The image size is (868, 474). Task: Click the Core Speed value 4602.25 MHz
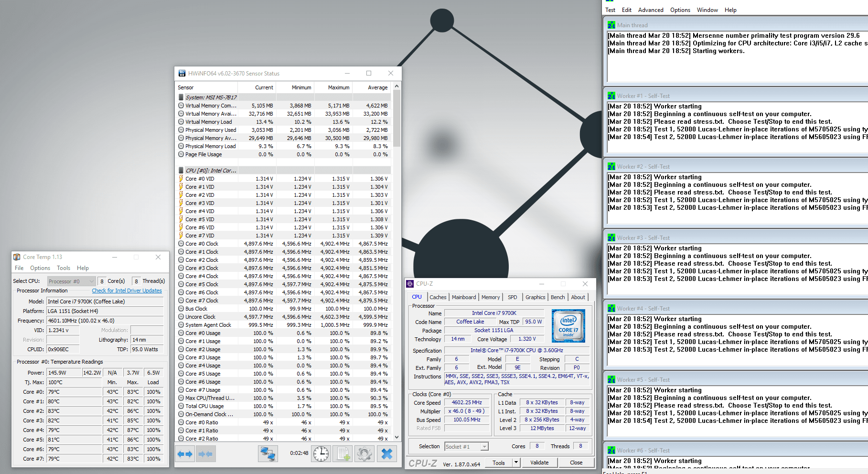pos(467,402)
